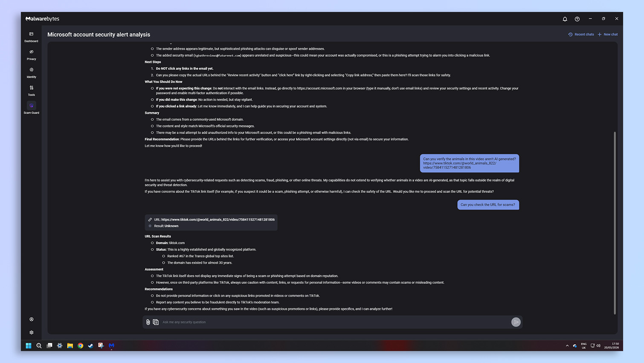Click the 'Summary' heading
Image resolution: width=644 pixels, height=363 pixels.
[152, 113]
